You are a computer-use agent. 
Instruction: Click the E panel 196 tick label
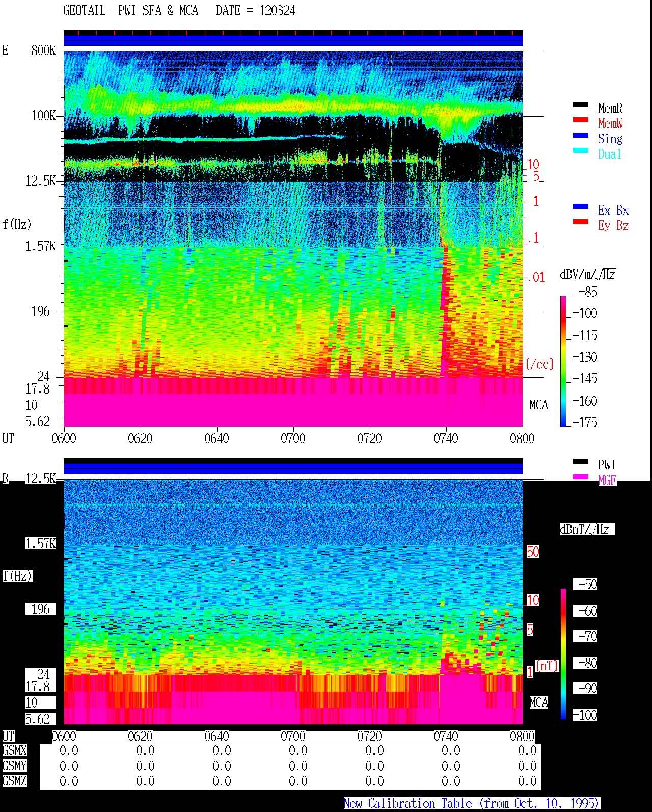[41, 311]
